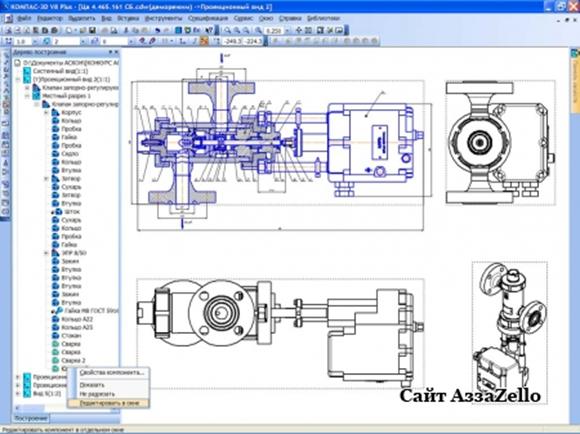Choose Свойства компонента in context menu

112,373
